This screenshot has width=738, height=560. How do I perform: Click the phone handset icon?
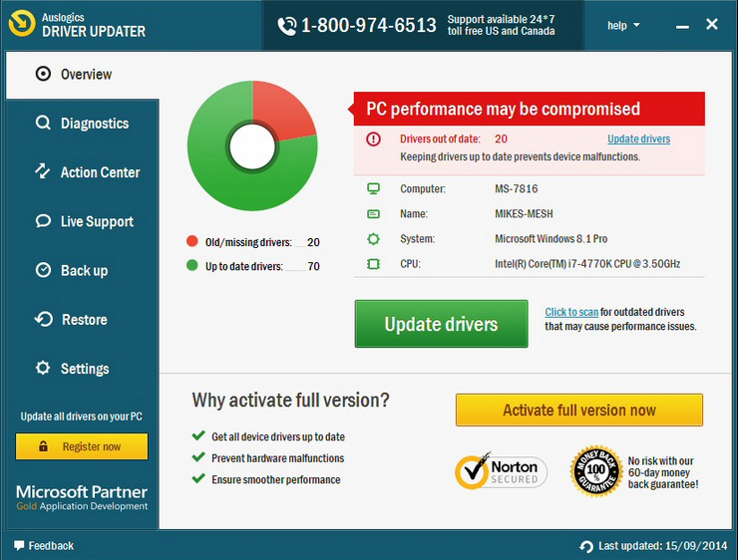pos(286,26)
